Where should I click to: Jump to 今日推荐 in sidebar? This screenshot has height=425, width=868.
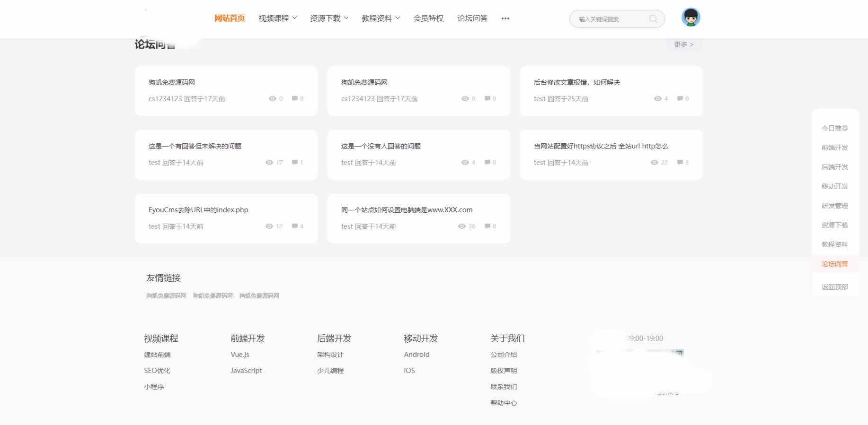(834, 128)
